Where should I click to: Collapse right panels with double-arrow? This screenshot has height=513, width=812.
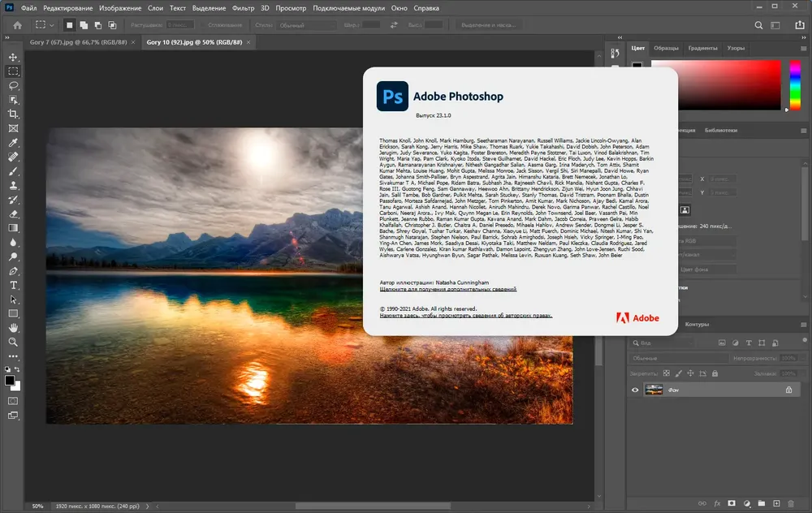[x=804, y=37]
